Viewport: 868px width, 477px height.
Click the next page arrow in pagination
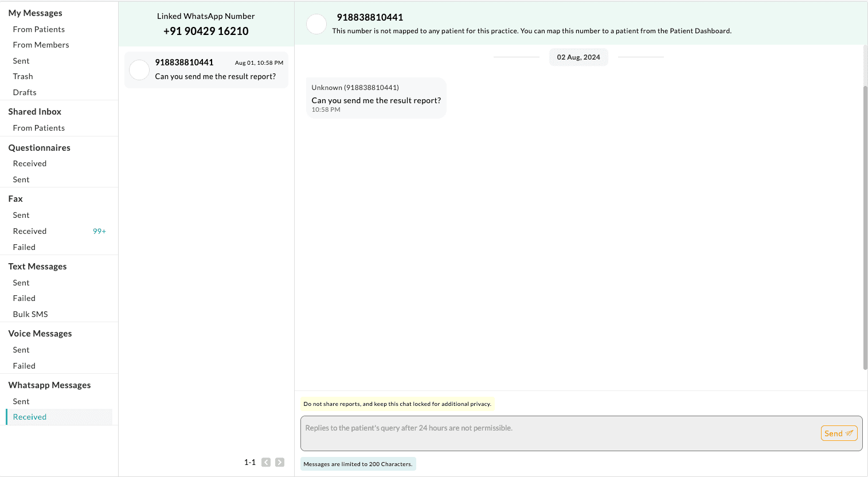[280, 462]
